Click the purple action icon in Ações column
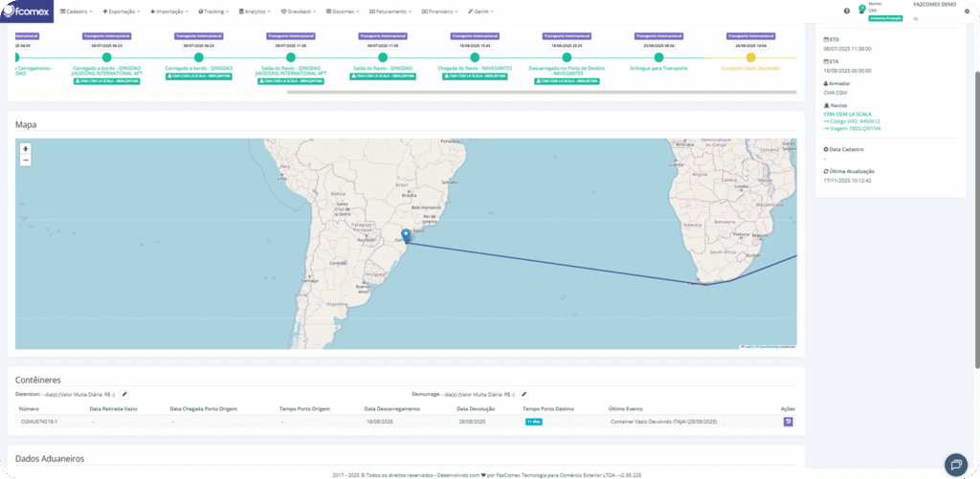The height and width of the screenshot is (479, 980). click(x=788, y=421)
